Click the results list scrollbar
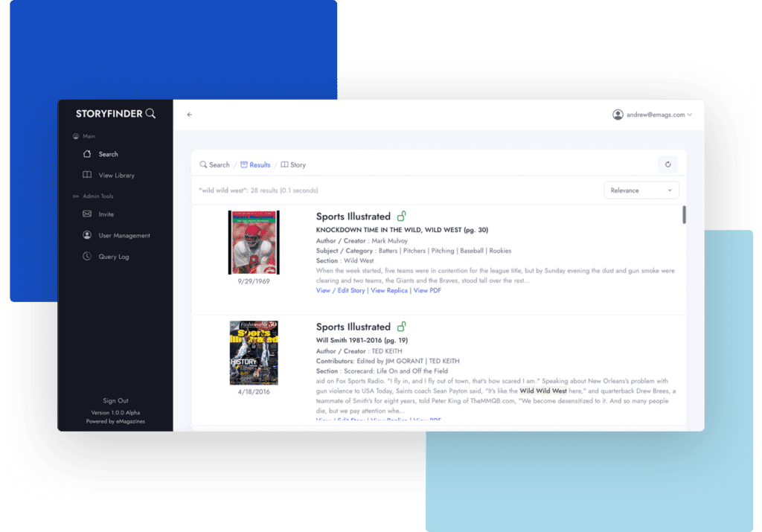Viewport: 762px width, 532px height. coord(685,215)
